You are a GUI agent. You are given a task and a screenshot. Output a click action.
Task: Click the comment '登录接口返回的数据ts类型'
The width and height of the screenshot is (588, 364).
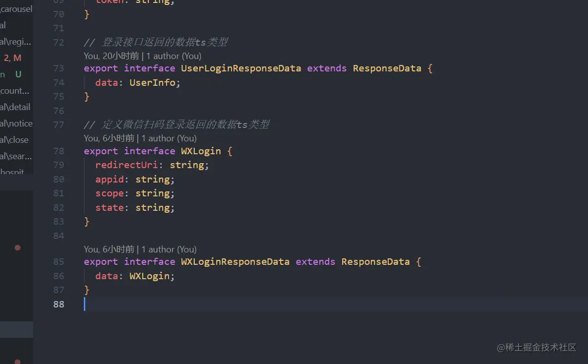164,42
